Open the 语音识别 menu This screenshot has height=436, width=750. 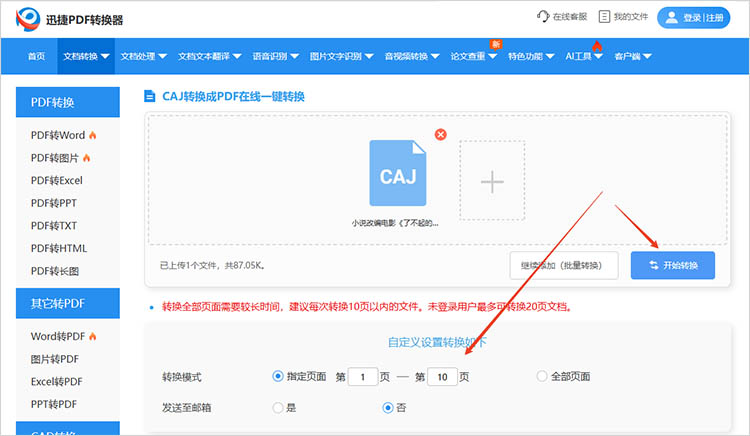point(276,56)
